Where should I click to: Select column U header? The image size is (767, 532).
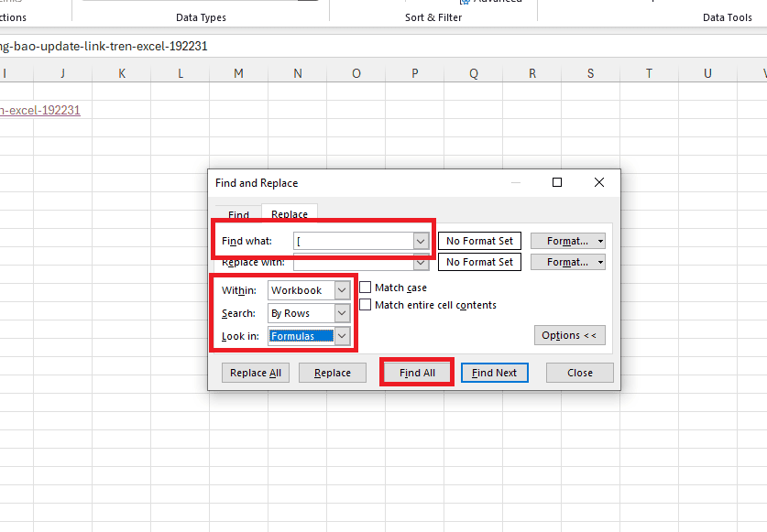point(707,73)
